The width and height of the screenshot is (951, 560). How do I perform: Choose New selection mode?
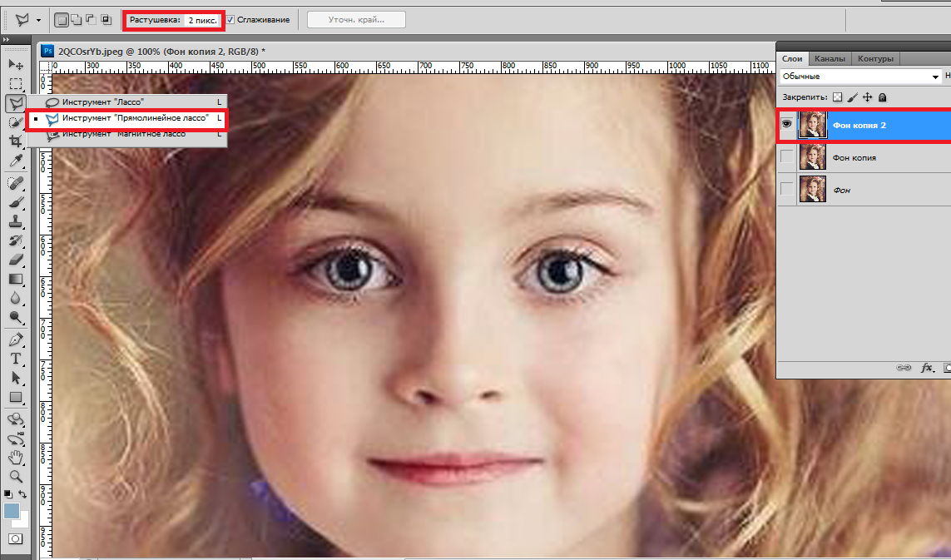[62, 20]
